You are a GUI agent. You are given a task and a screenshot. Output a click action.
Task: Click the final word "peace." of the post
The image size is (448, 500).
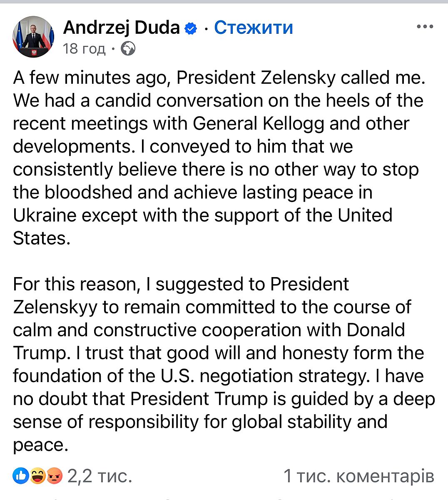pos(40,445)
